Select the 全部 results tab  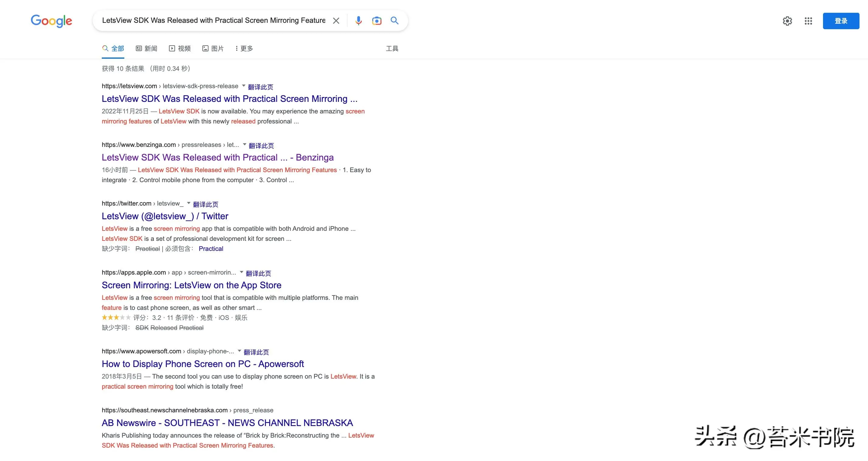click(x=113, y=49)
